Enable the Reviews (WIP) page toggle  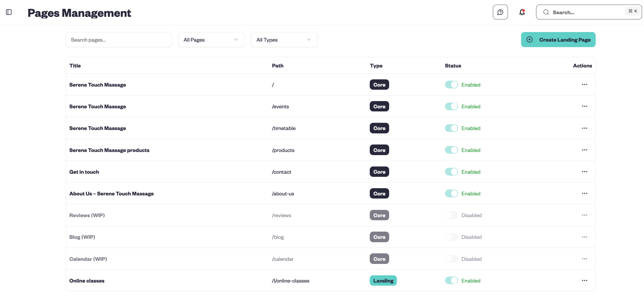451,215
